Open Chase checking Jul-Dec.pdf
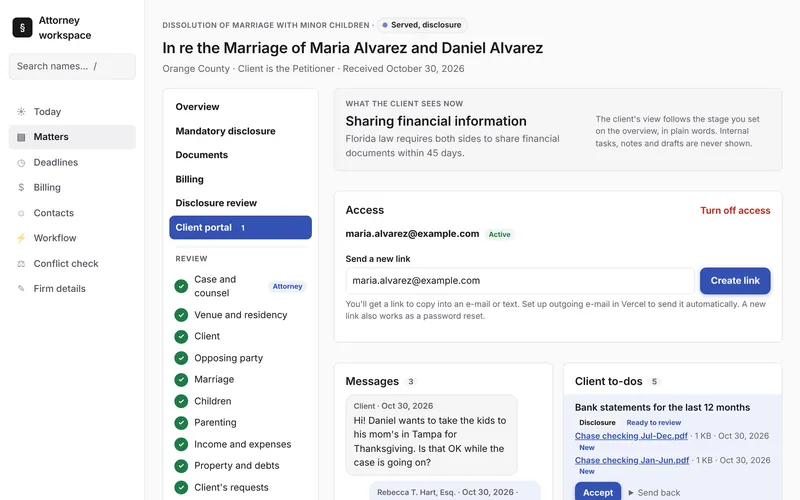The width and height of the screenshot is (800, 500). (631, 436)
